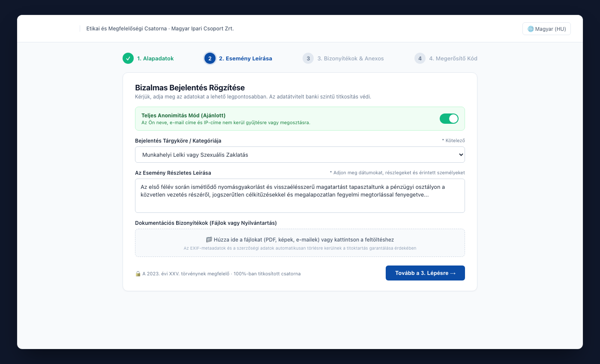Click the '* Kötelező' required note
Viewport: 600px width, 364px height.
453,140
